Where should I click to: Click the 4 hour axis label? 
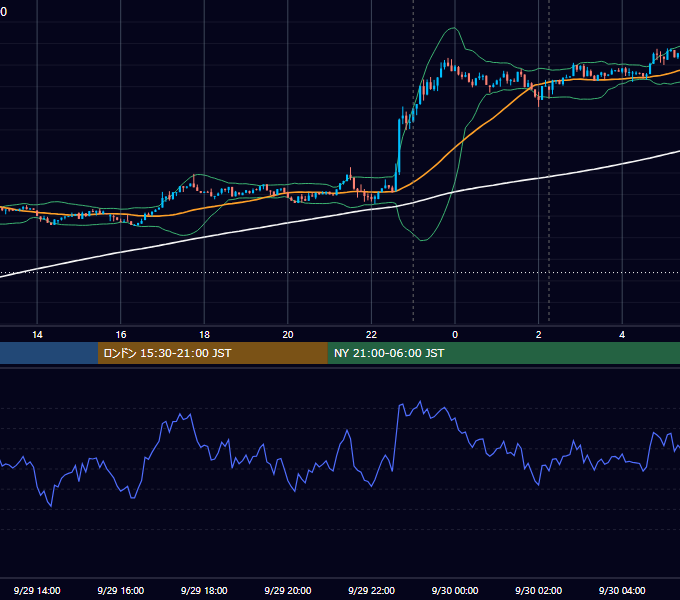622,335
